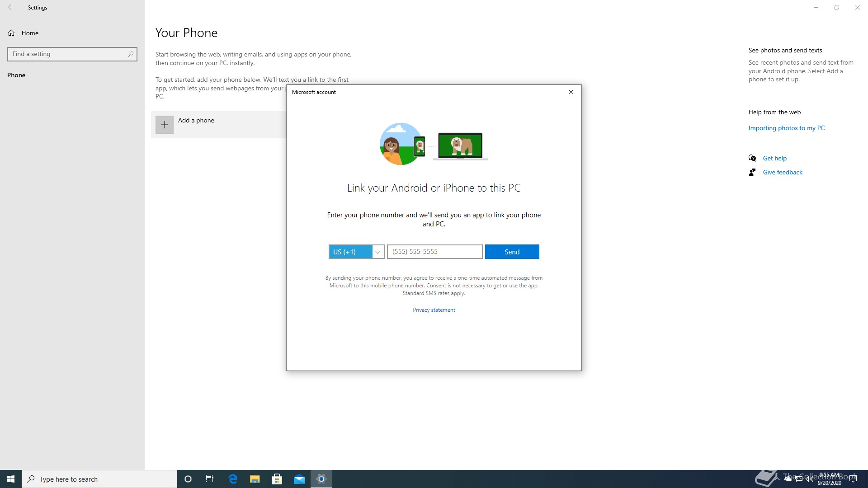Viewport: 868px width, 488px height.
Task: Open the Get help link
Action: coord(774,158)
